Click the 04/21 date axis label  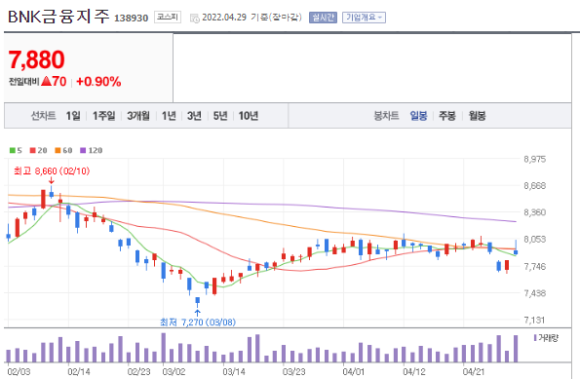click(474, 372)
